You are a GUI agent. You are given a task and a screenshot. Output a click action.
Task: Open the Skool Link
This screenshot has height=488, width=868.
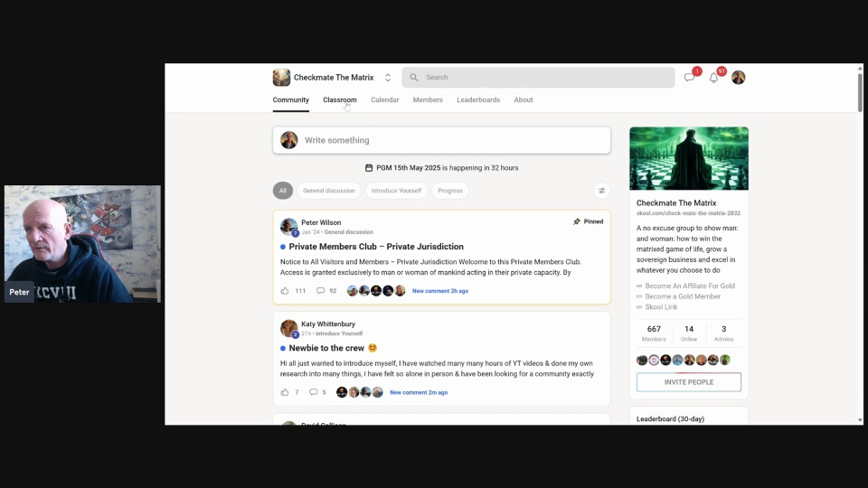pos(661,307)
